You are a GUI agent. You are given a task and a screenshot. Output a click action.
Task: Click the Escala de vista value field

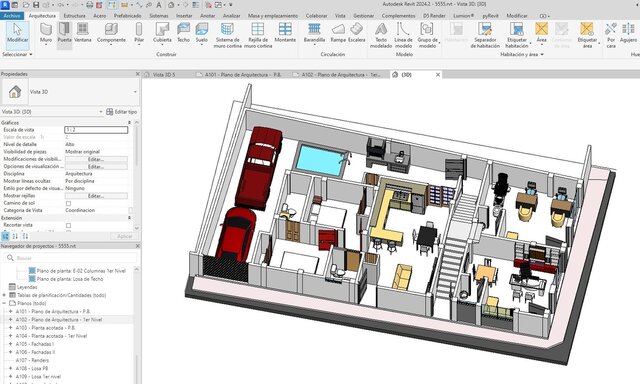[96, 130]
